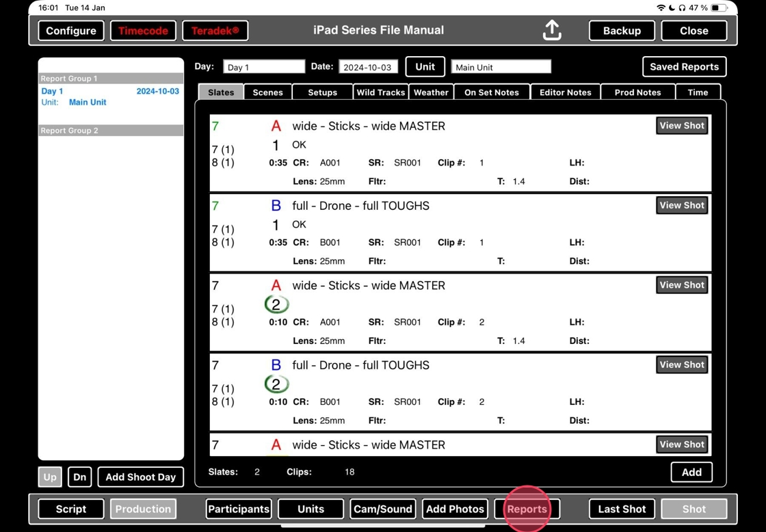Go to the Script view
Viewport: 766px width, 532px height.
(71, 509)
